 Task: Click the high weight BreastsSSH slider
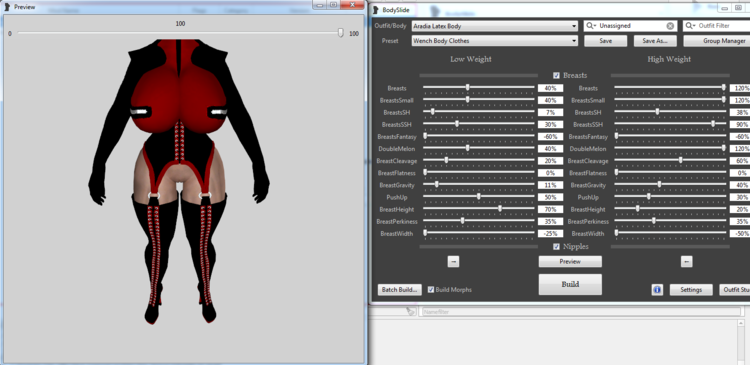tap(670, 124)
